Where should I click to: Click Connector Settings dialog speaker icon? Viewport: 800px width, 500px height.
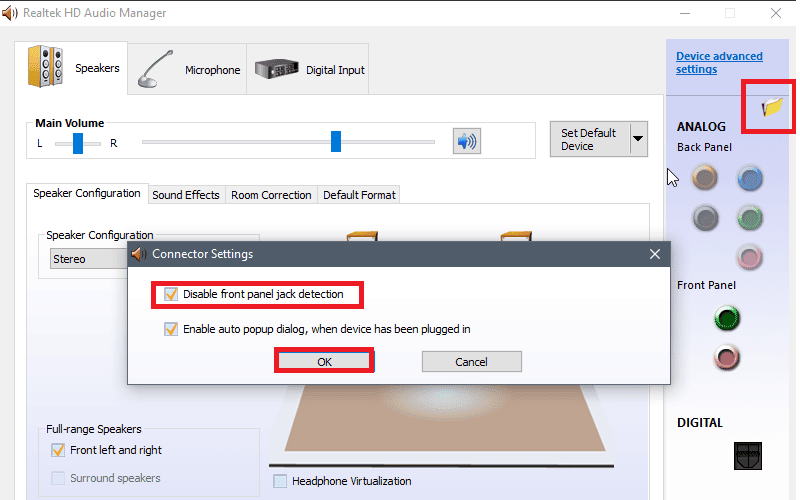pos(139,254)
